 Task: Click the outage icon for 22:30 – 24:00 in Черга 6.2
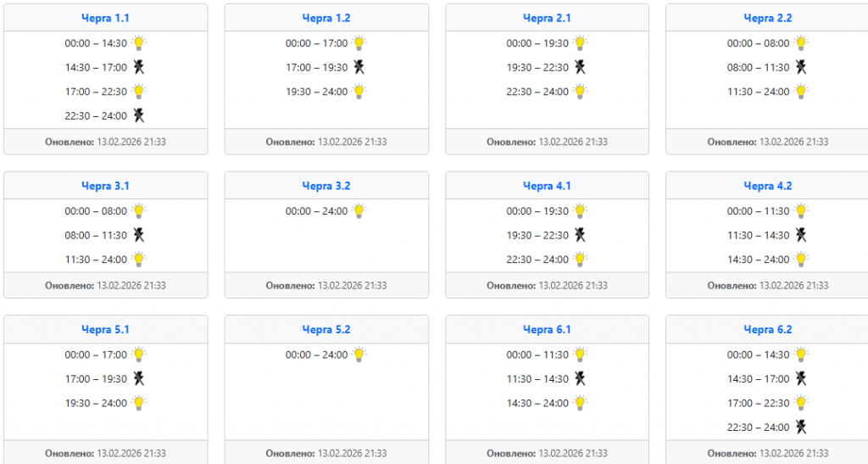(x=801, y=427)
